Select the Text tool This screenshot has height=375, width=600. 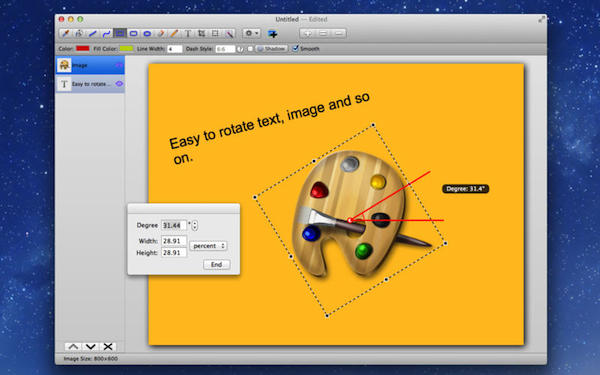188,34
